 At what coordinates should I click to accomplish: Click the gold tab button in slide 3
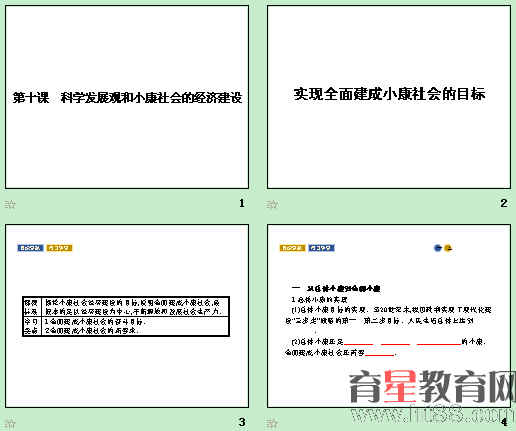click(x=59, y=248)
